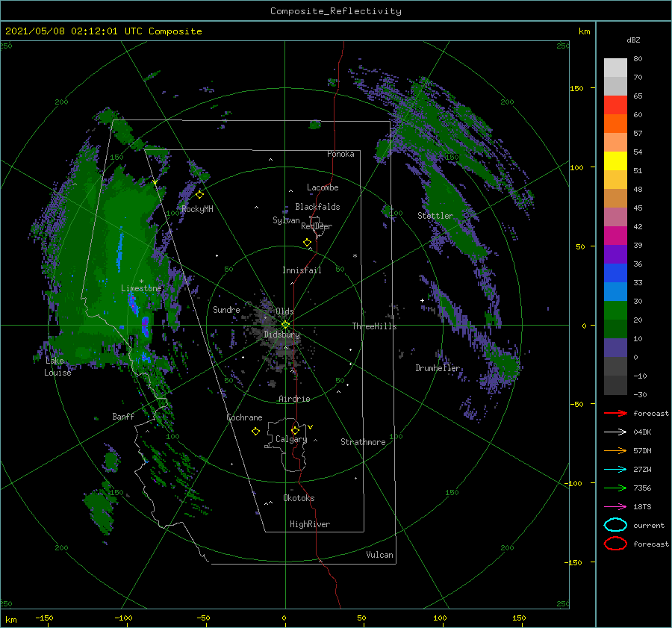Select the yellow 51-54 dBZ swatch

click(x=615, y=161)
